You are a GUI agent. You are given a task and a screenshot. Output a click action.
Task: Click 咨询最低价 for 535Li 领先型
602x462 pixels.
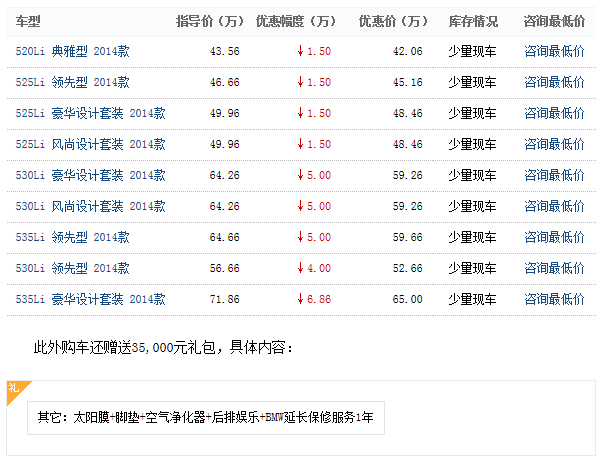tap(554, 237)
